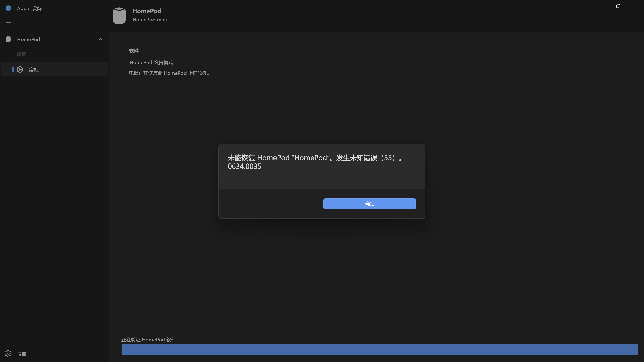Click the HomePod icon in the sidebar
The image size is (644, 362).
(8, 39)
